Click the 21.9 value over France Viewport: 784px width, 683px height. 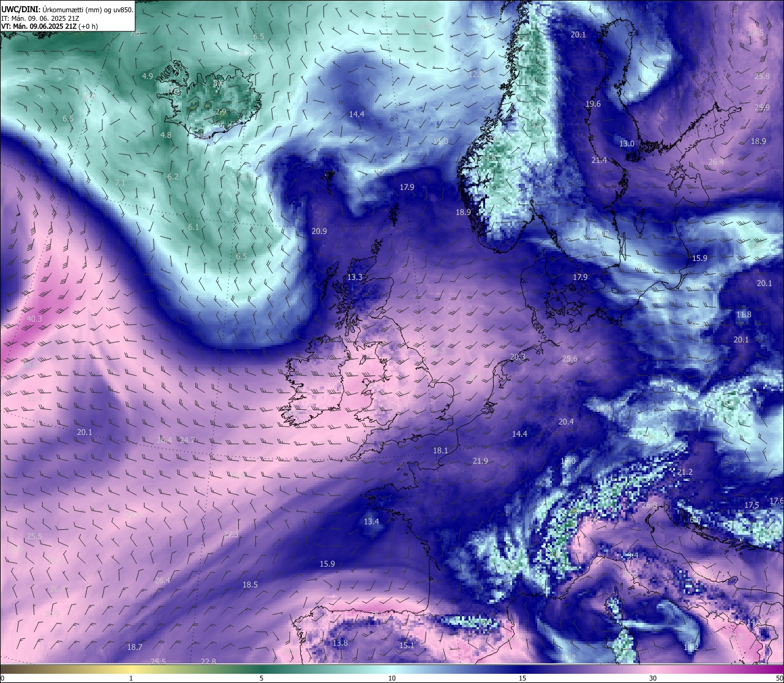pyautogui.click(x=480, y=461)
